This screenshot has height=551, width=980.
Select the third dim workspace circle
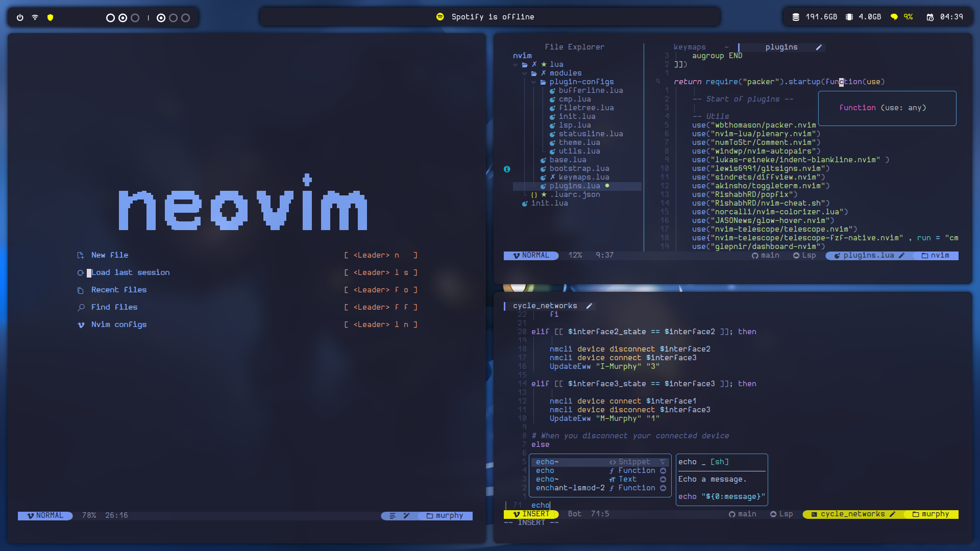pos(135,18)
